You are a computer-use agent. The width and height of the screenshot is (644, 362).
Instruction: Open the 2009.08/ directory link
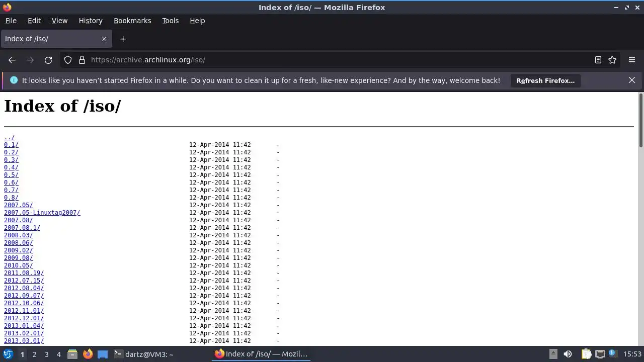(x=19, y=258)
